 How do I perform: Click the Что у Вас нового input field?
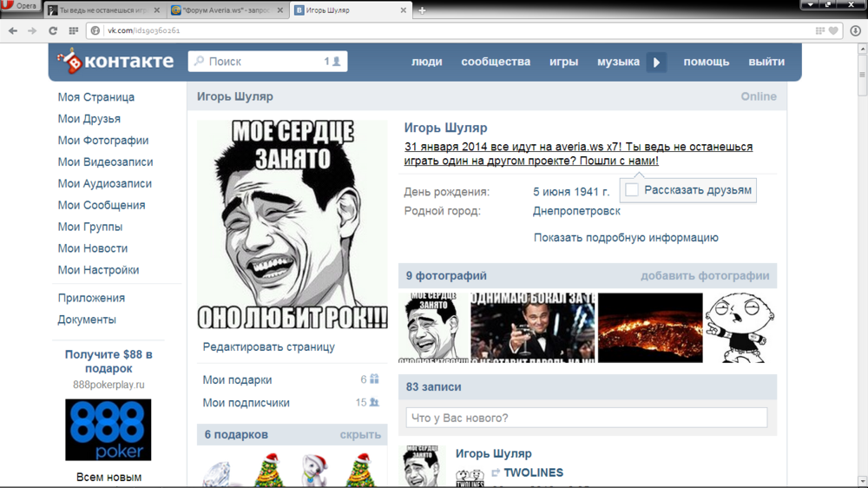tap(587, 418)
